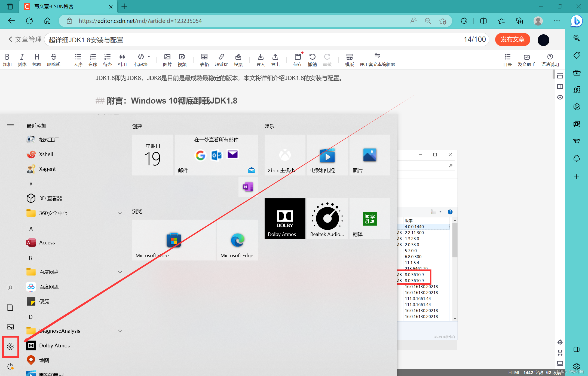Open the OneNote tile
Image resolution: width=588 pixels, height=376 pixels.
248,187
